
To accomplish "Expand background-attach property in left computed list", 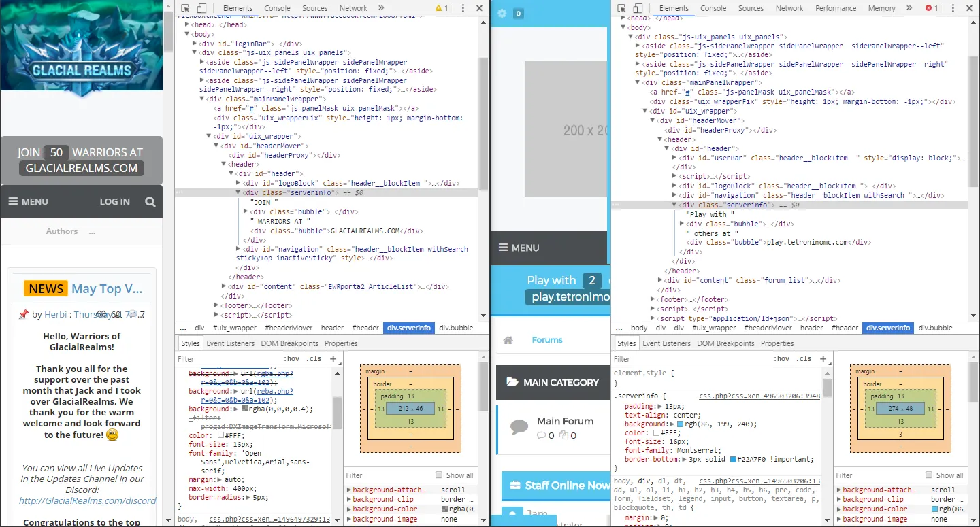I will pyautogui.click(x=349, y=490).
